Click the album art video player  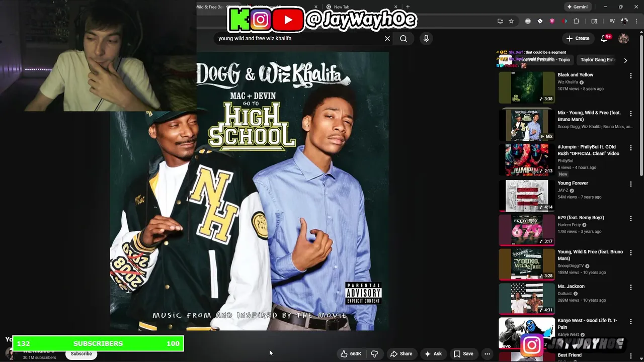(x=250, y=191)
